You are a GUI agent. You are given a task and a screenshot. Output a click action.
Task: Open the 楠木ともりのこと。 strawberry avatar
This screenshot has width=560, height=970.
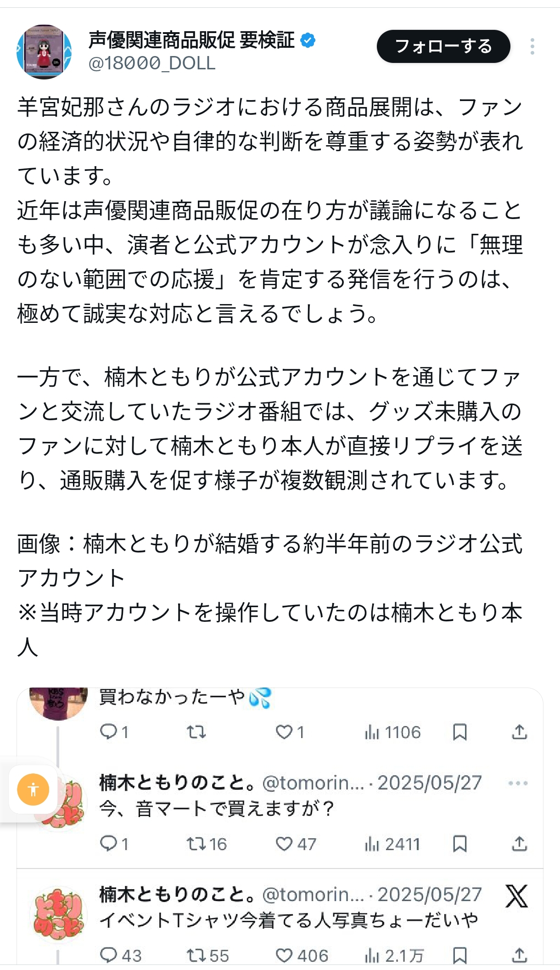(x=58, y=914)
